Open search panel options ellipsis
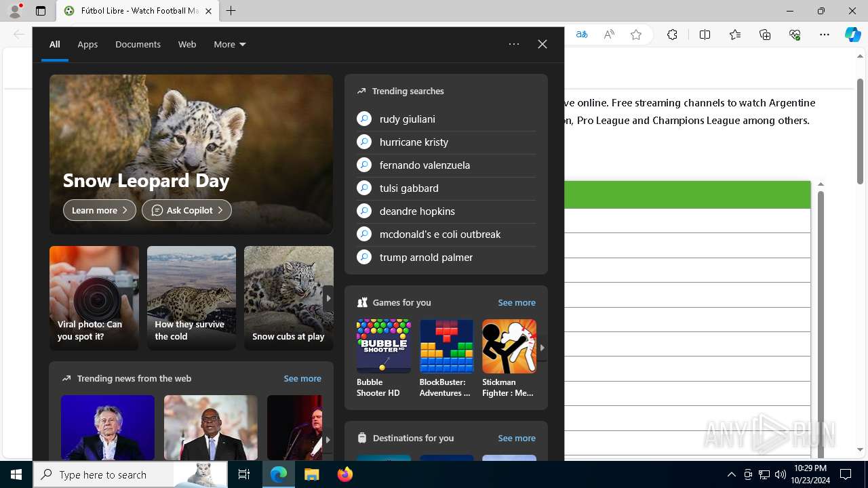Viewport: 868px width, 488px height. click(x=514, y=44)
